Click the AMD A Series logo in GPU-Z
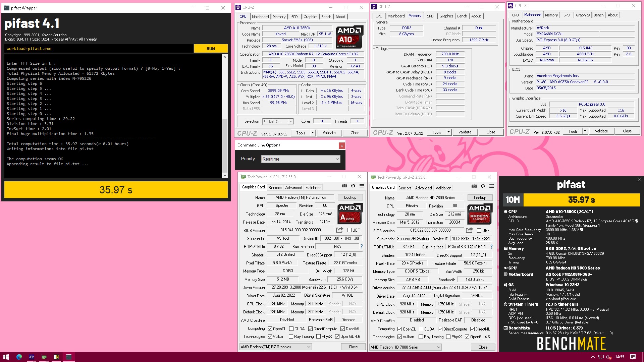The height and width of the screenshot is (362, 644). point(350,214)
